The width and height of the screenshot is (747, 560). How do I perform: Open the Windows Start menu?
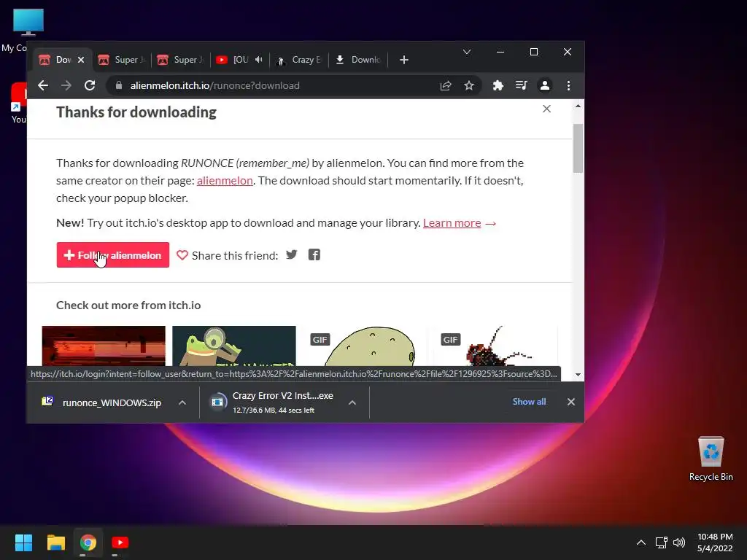coord(23,542)
